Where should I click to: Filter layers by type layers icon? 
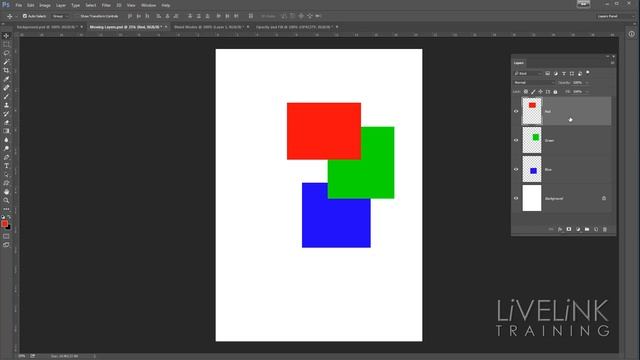click(564, 73)
